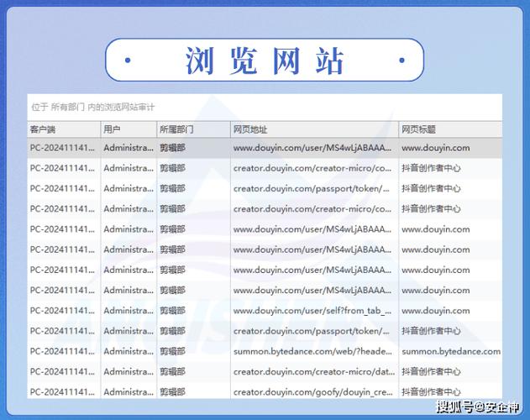Click PC-202411141... in the user/self row

click(62, 311)
